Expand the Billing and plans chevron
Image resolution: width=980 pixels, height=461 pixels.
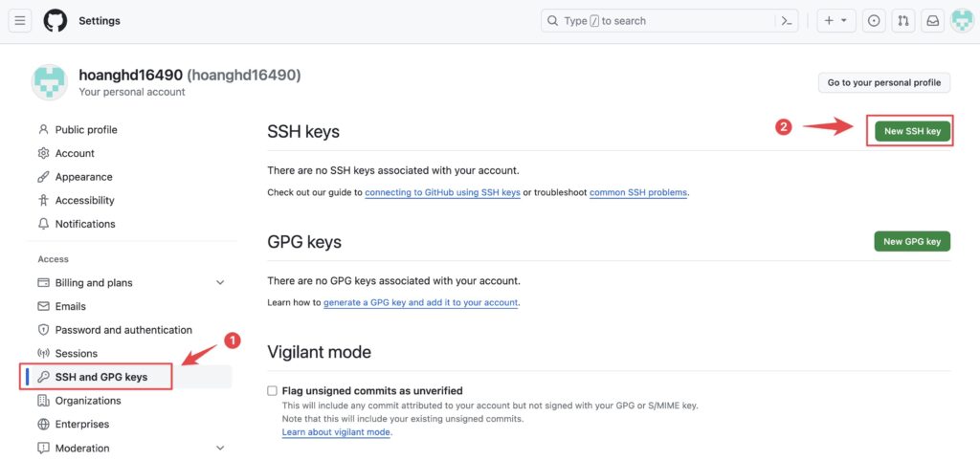220,283
